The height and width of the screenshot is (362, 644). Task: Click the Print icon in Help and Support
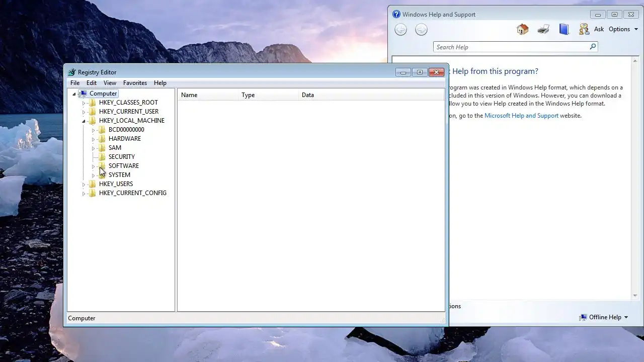click(543, 29)
